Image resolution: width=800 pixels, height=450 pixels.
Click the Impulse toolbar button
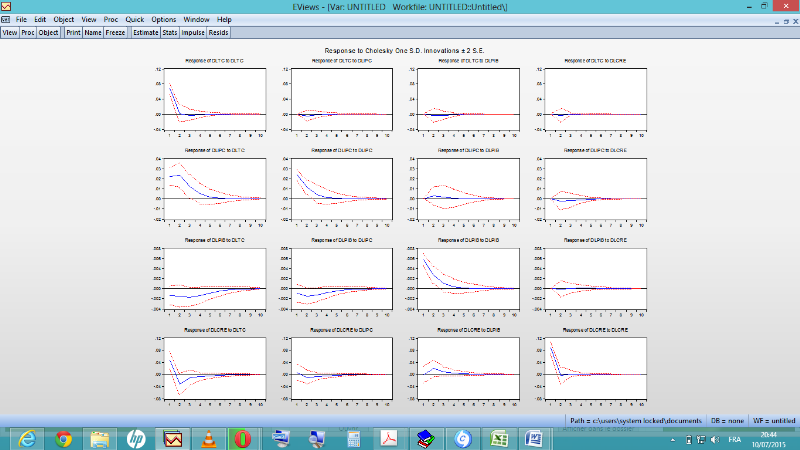point(194,32)
